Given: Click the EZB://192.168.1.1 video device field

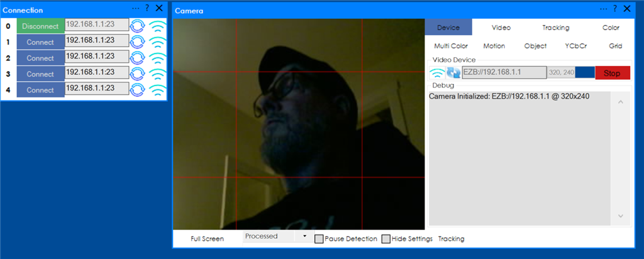Looking at the screenshot, I should tap(503, 73).
